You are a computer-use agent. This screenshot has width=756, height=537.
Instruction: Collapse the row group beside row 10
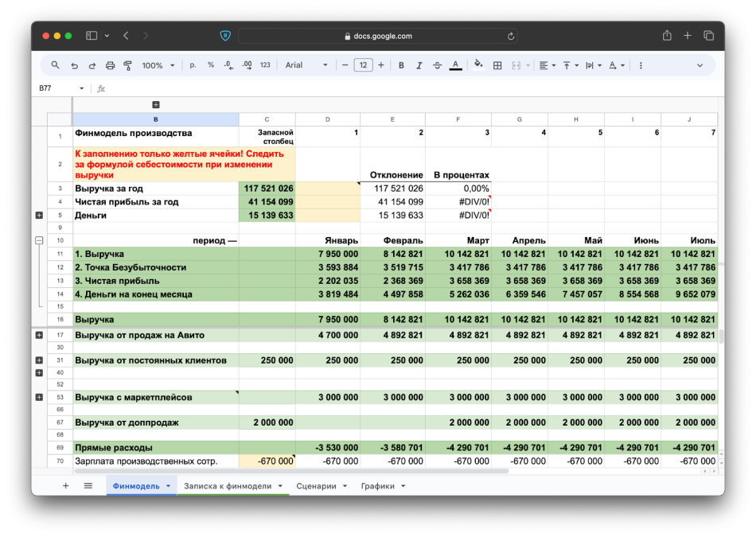[39, 240]
